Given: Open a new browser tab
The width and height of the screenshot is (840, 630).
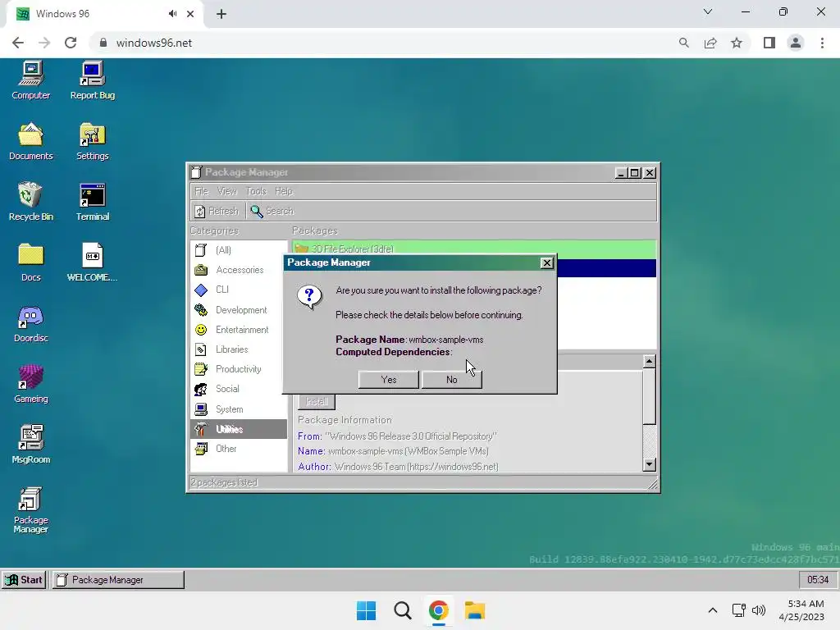Looking at the screenshot, I should pyautogui.click(x=221, y=14).
